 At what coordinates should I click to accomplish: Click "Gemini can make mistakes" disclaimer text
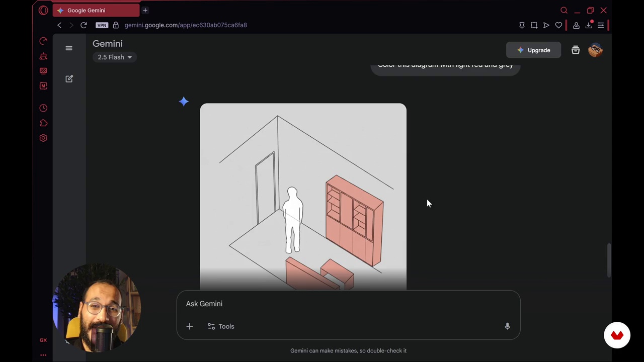pyautogui.click(x=348, y=350)
